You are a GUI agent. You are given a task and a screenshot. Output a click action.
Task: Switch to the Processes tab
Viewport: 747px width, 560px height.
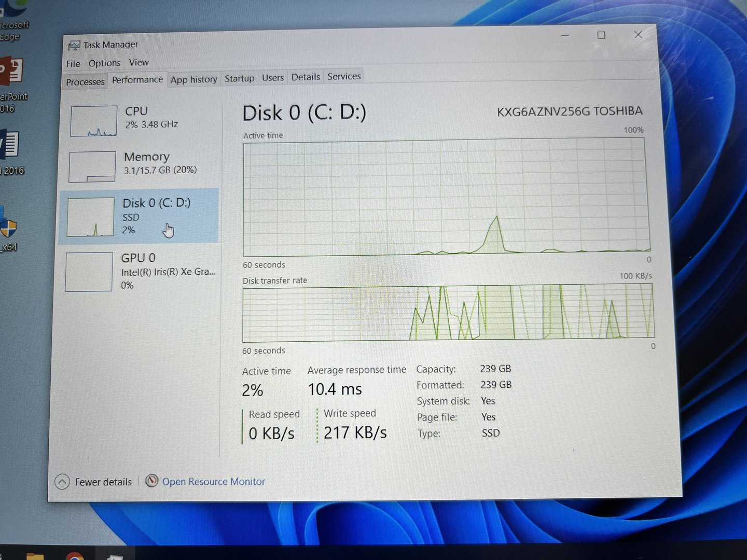85,82
